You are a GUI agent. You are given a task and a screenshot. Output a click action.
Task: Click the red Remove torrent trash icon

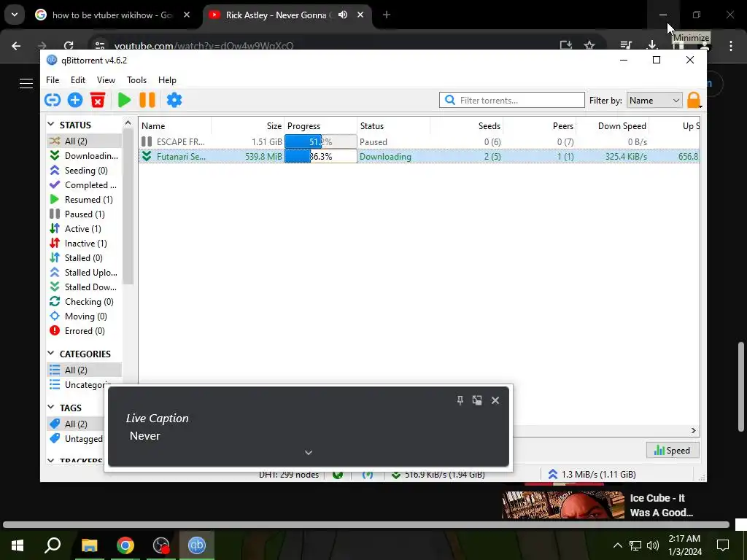click(x=98, y=100)
